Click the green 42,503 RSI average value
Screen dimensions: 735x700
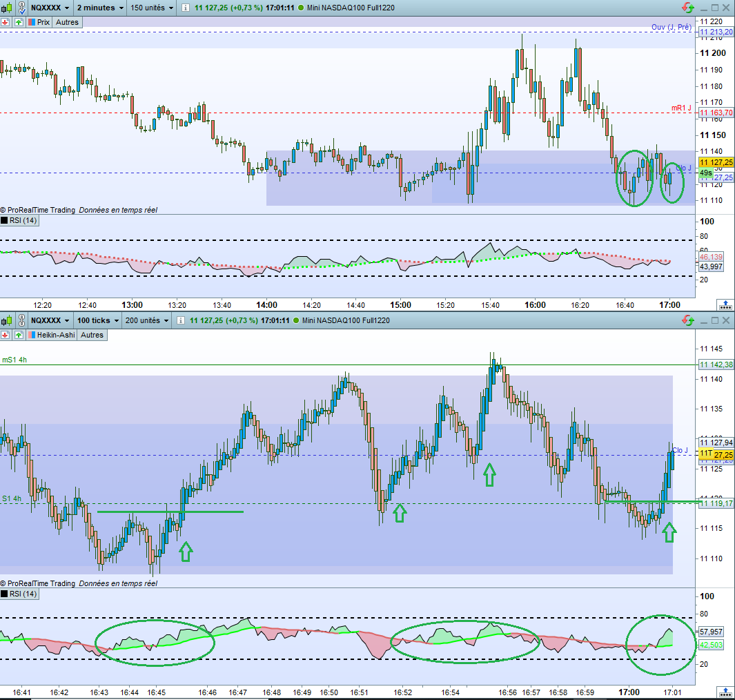711,645
